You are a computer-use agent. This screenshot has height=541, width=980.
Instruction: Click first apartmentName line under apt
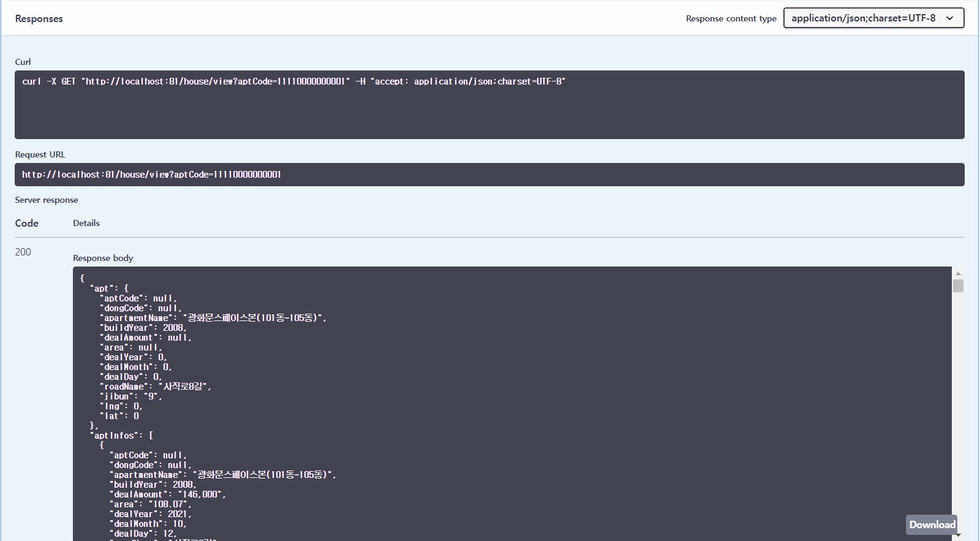point(213,318)
